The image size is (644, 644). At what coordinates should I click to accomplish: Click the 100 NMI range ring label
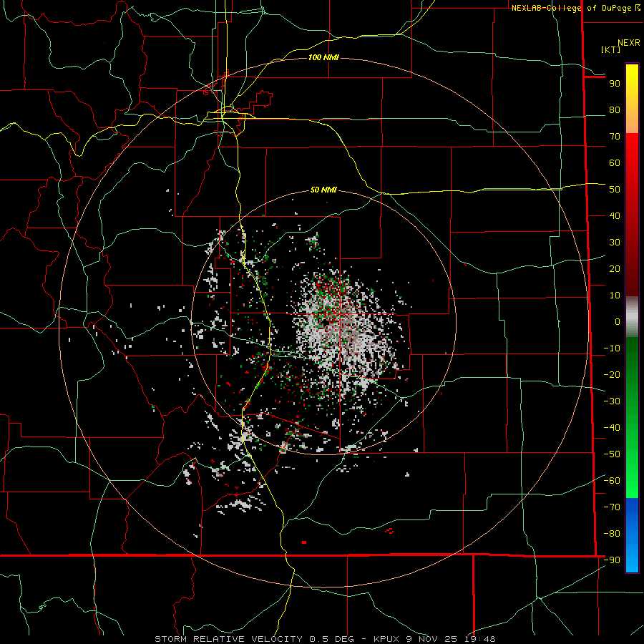(323, 57)
